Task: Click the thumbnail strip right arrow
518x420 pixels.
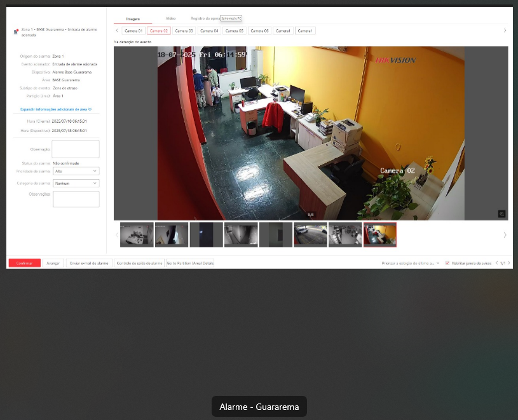Action: [505, 234]
